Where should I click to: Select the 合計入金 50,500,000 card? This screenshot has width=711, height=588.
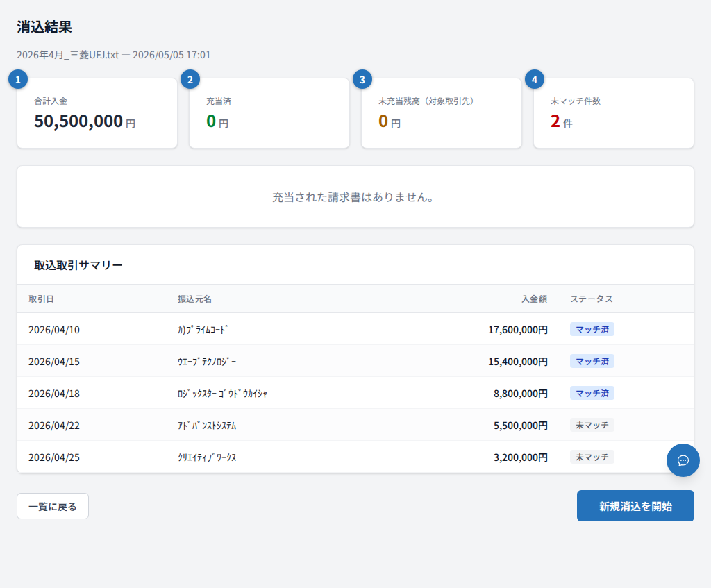coord(97,113)
